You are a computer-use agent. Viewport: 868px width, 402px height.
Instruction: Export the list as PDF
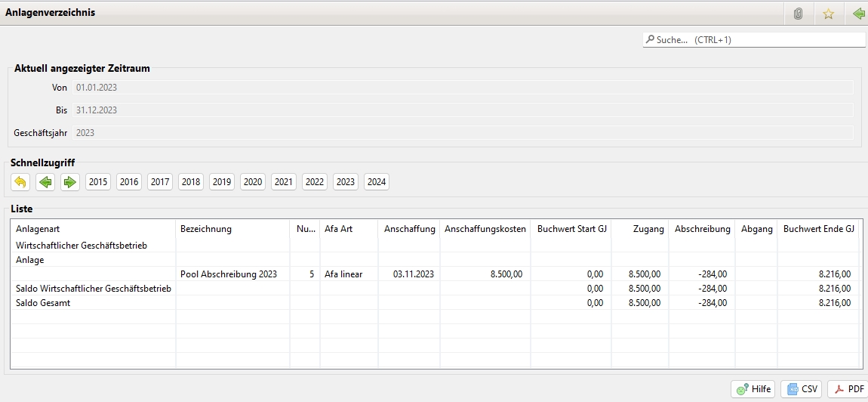pyautogui.click(x=848, y=389)
